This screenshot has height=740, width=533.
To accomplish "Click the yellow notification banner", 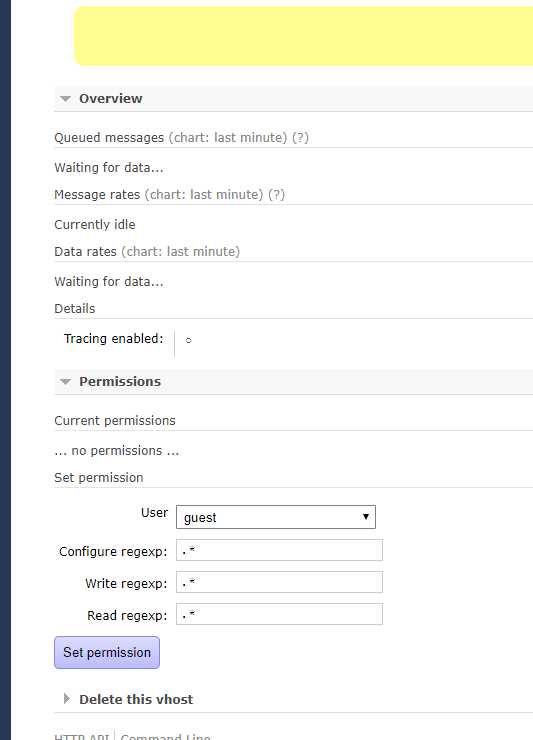I will (x=304, y=36).
